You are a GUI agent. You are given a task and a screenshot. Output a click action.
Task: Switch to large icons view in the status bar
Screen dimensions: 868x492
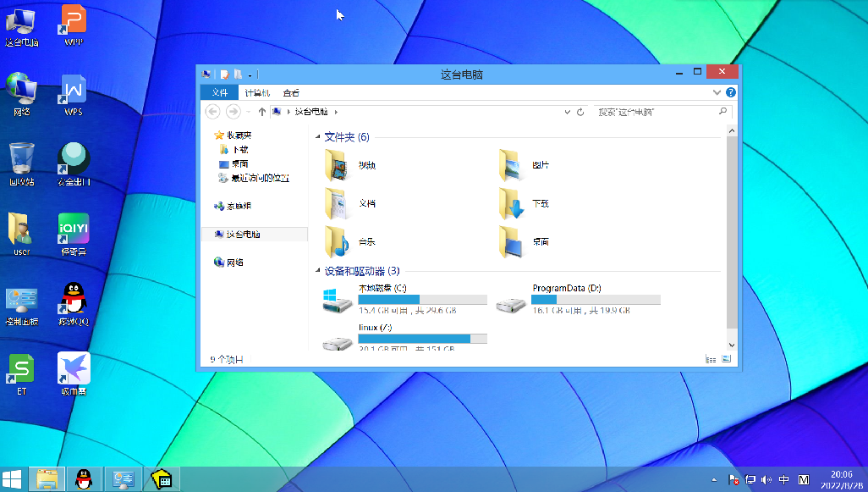[726, 359]
